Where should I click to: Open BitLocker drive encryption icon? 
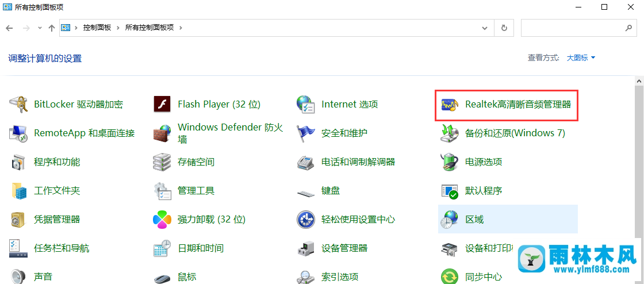(18, 104)
